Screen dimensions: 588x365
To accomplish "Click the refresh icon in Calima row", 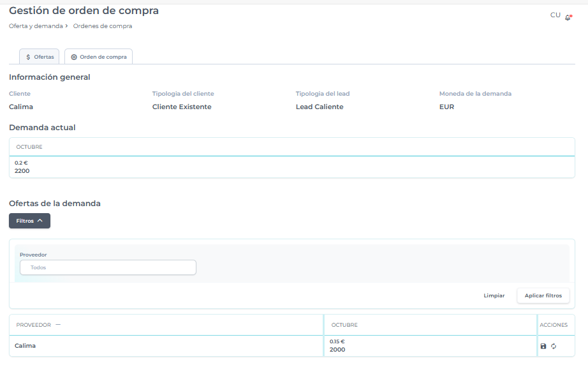I will (554, 346).
